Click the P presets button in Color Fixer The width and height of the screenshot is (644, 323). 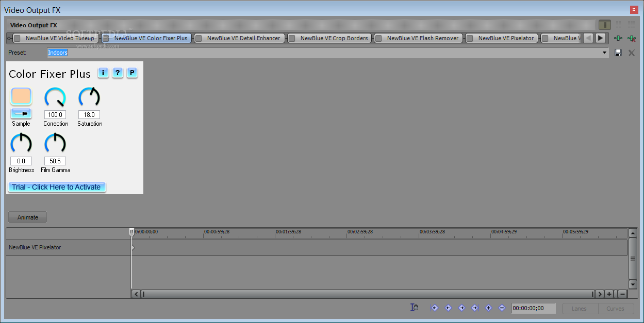[132, 73]
